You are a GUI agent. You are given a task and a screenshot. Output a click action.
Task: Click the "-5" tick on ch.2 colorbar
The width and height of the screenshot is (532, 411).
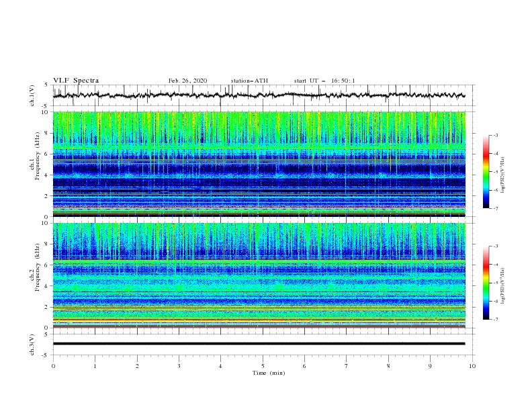point(495,283)
